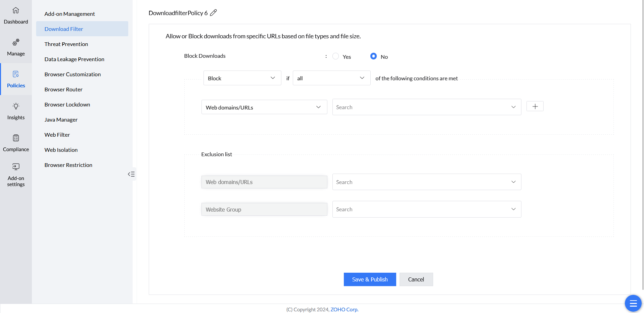This screenshot has width=644, height=313.
Task: Click Save & Publish button
Action: click(x=370, y=279)
